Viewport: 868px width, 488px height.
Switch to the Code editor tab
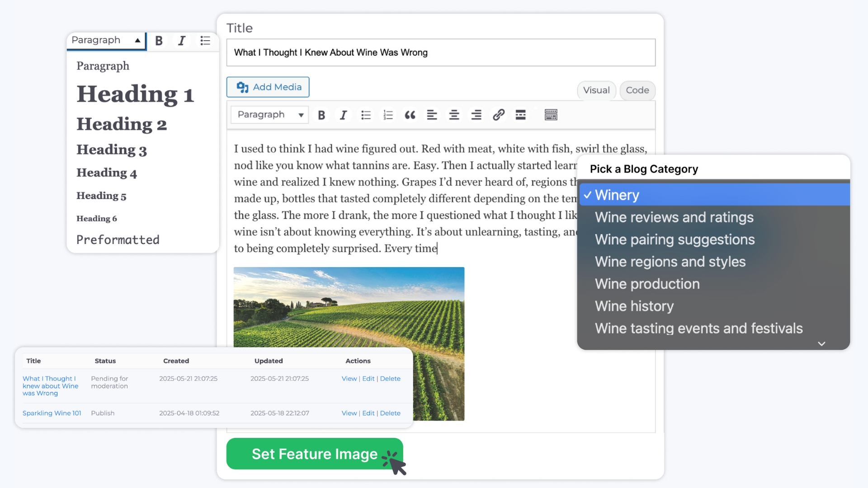click(637, 90)
